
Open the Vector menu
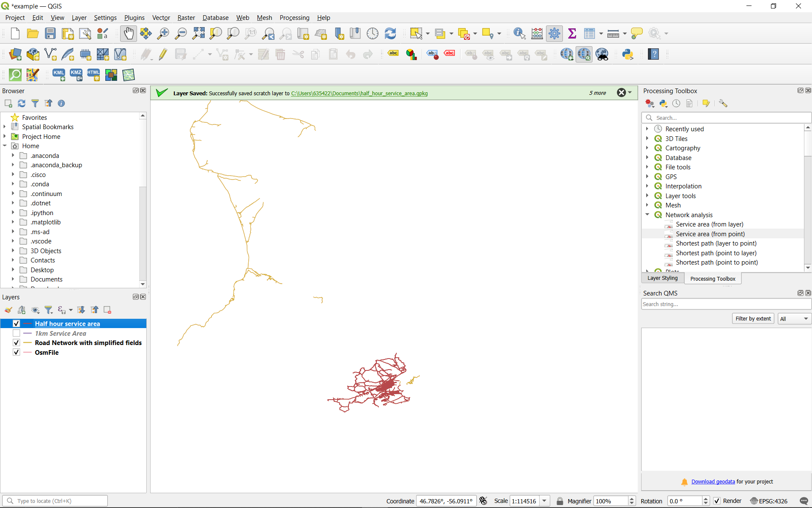(x=160, y=17)
